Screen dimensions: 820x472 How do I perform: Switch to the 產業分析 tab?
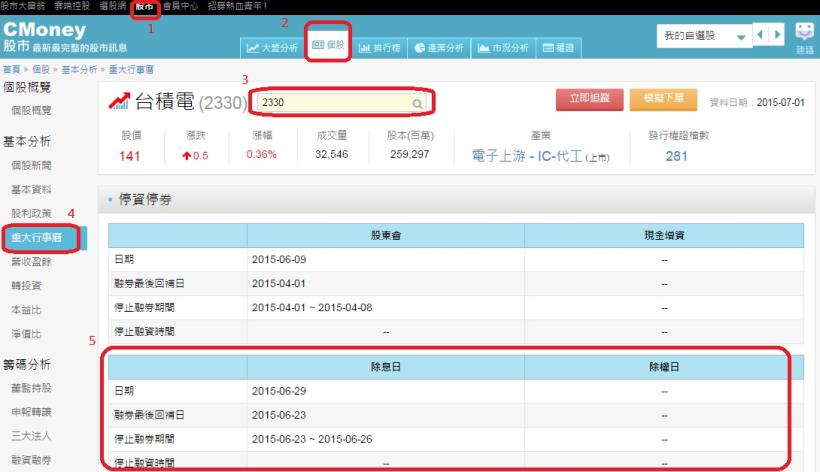439,48
